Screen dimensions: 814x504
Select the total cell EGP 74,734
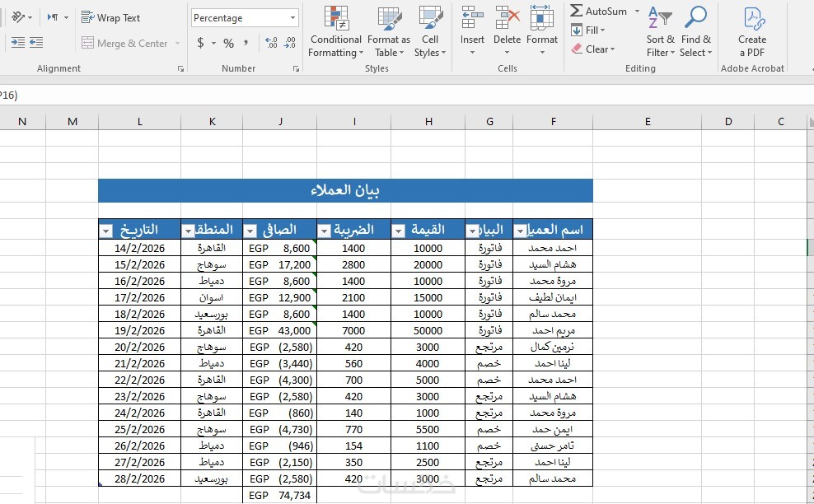tap(280, 495)
